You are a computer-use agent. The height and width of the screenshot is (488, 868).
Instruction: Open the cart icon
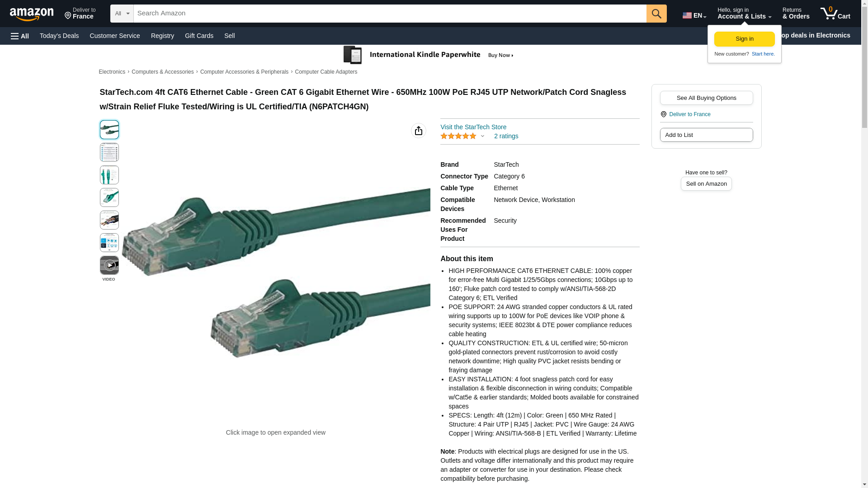point(835,13)
